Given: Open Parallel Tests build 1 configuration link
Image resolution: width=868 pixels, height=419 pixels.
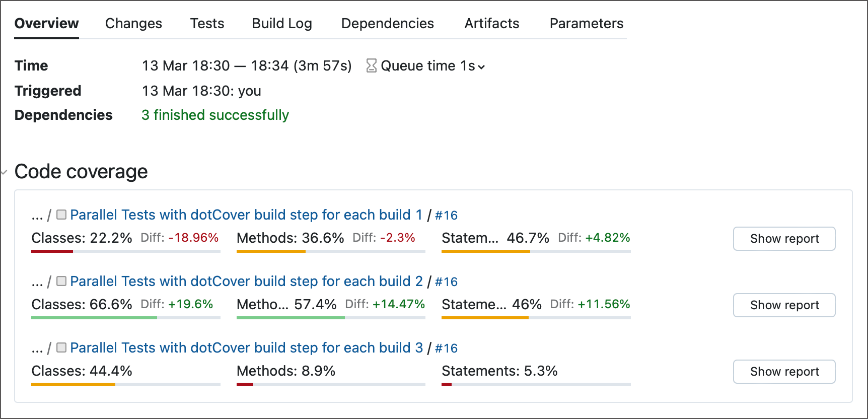Looking at the screenshot, I should 246,215.
